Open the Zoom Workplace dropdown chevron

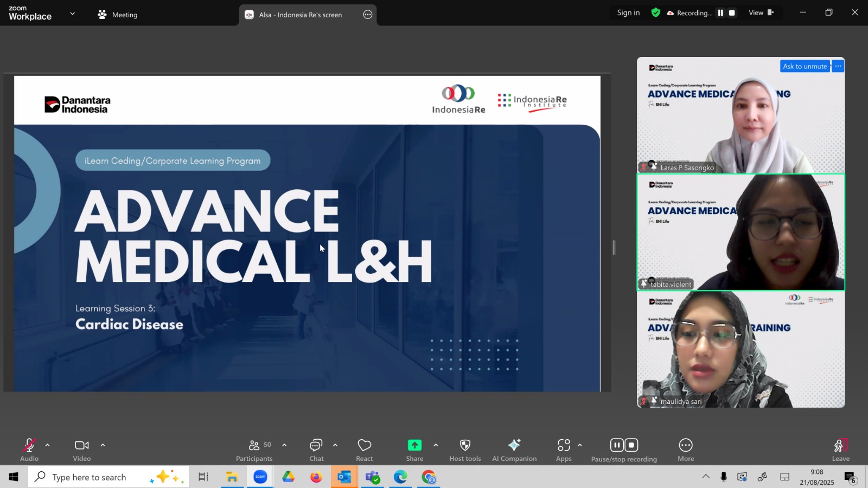(x=73, y=14)
